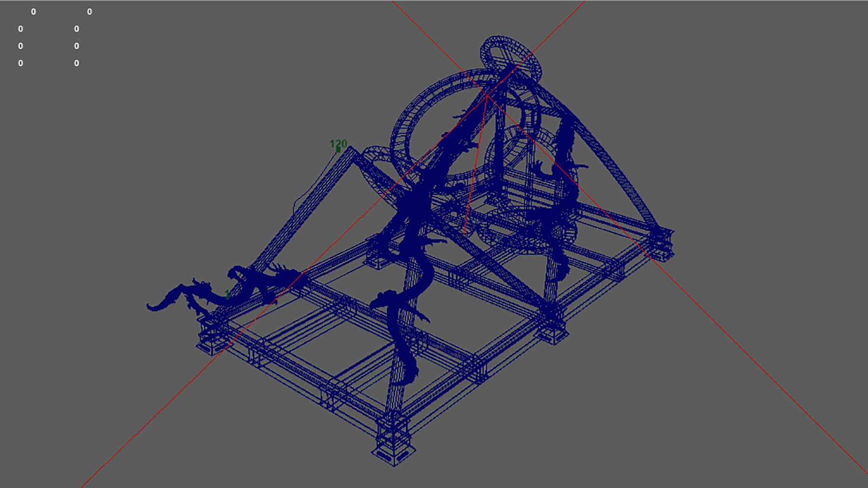868x488 pixels.
Task: Select the rear-right corner post of the platform
Action: [661, 241]
